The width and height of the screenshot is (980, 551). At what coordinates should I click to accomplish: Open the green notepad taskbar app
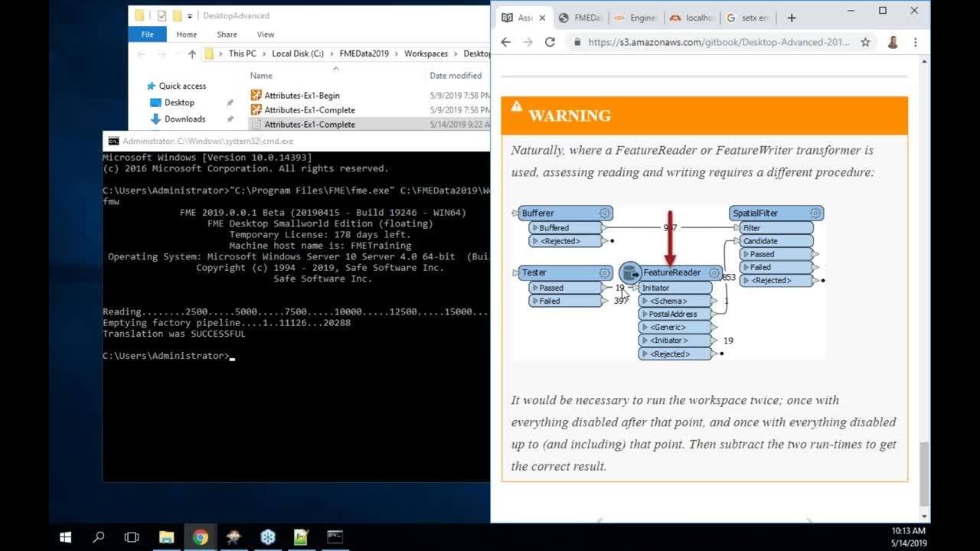pos(301,537)
